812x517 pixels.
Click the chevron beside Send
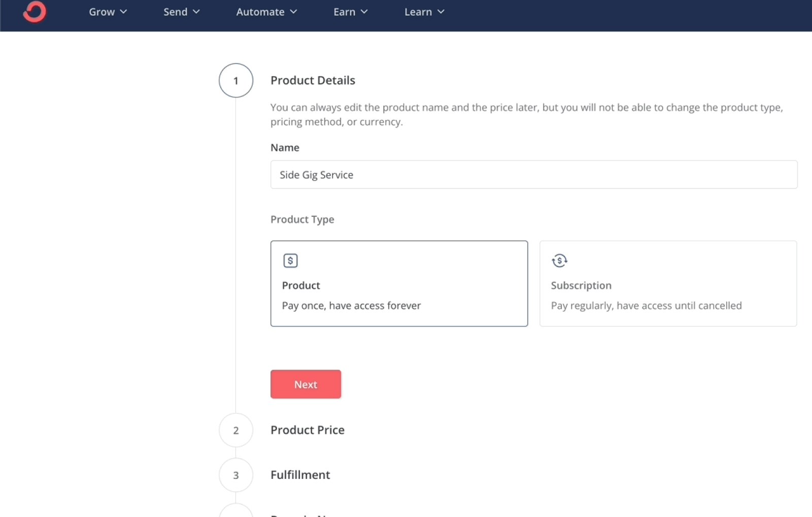coord(196,12)
